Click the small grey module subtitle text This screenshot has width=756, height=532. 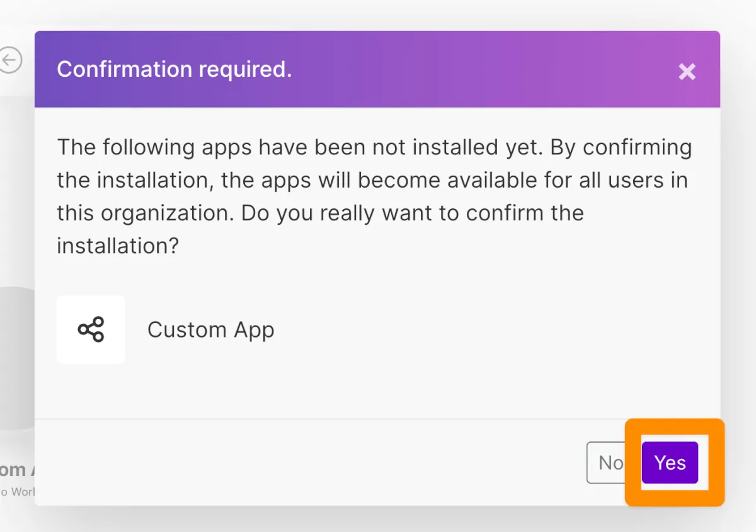click(x=18, y=492)
